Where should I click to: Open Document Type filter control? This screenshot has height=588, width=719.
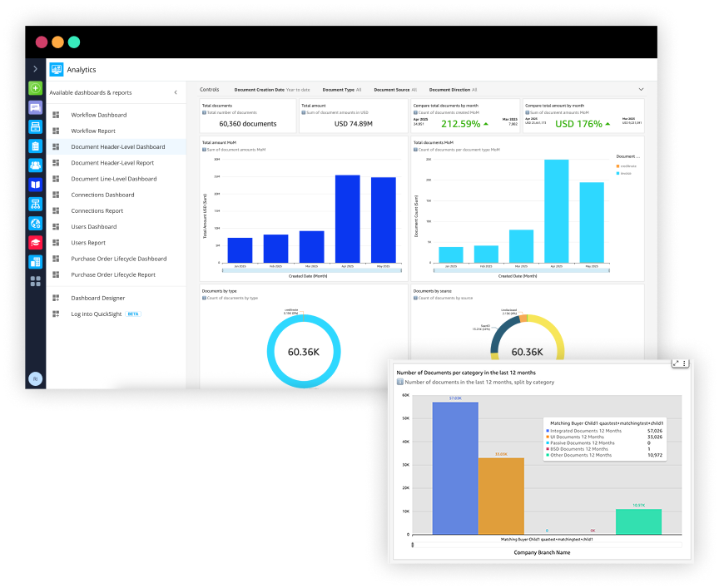coord(342,90)
